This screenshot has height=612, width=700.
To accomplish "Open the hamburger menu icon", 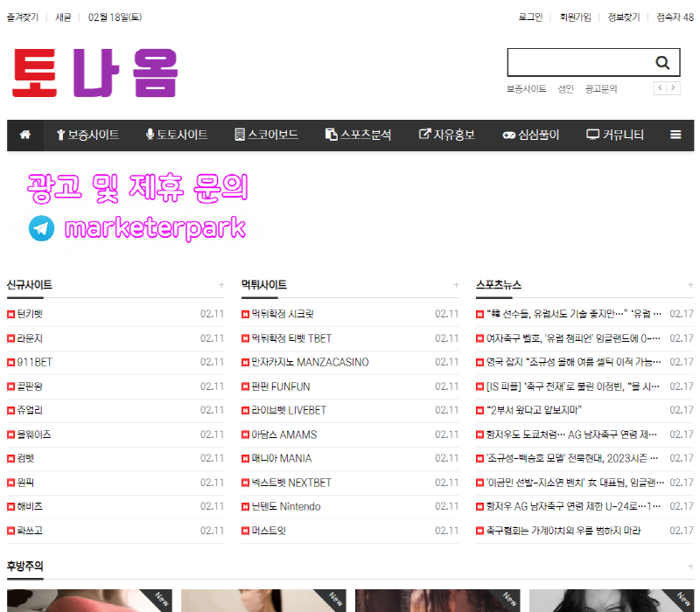I will point(675,135).
